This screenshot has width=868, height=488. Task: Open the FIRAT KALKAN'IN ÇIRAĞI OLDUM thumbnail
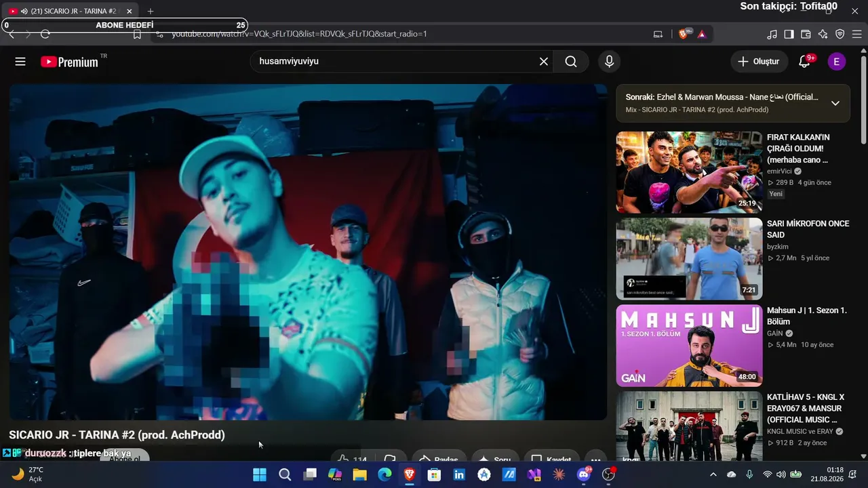689,172
